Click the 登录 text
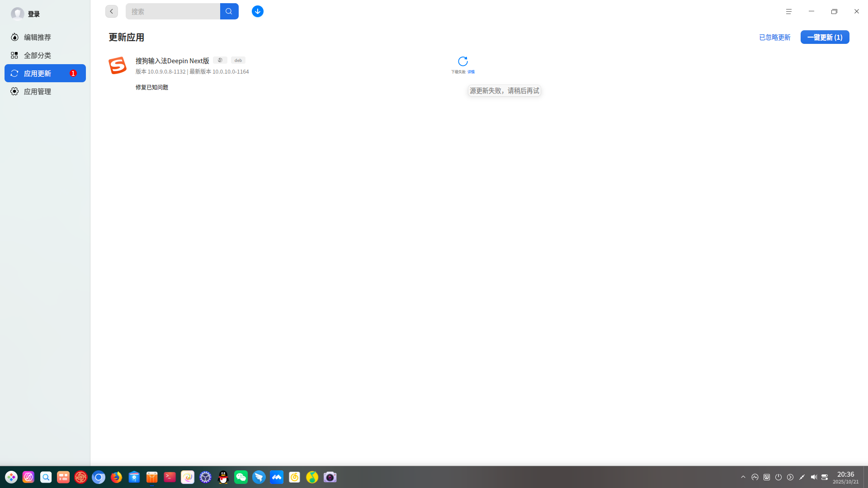 click(34, 14)
